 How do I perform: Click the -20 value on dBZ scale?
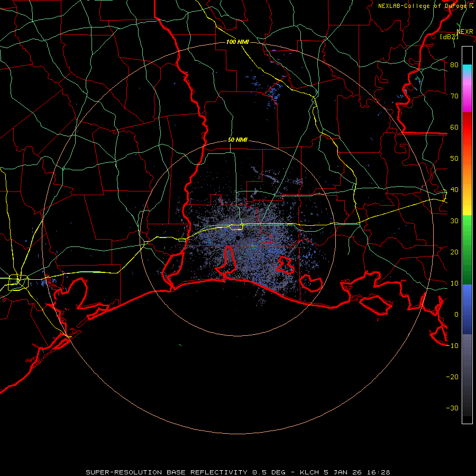(x=452, y=377)
